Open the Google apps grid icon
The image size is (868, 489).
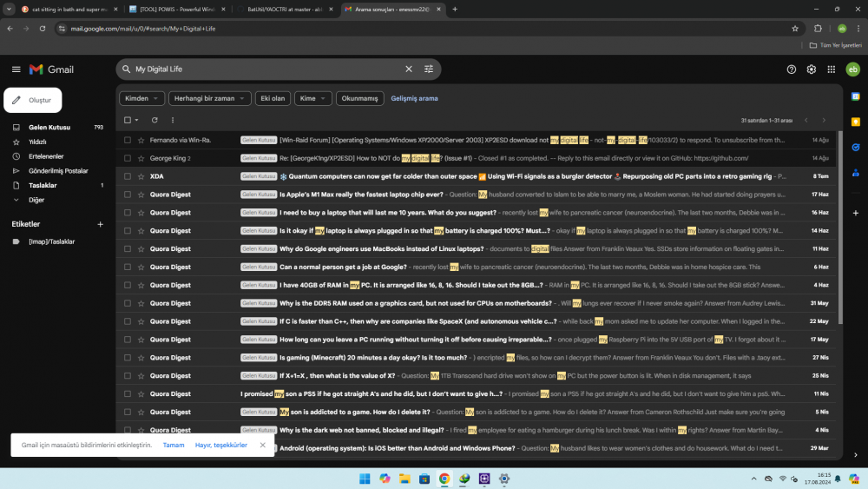831,69
